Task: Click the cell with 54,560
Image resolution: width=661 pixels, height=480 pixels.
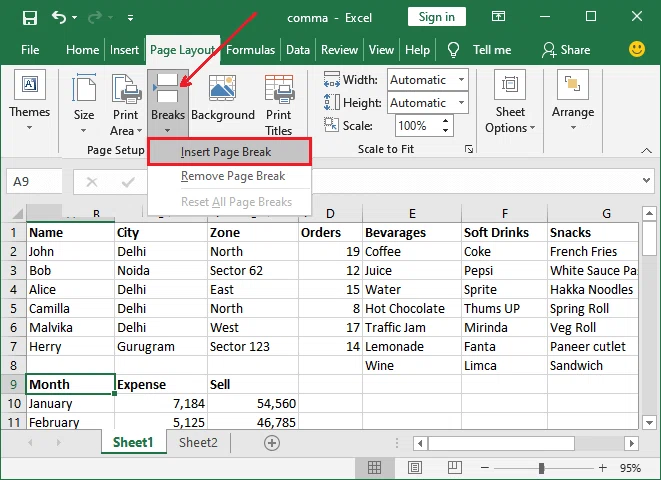Action: click(253, 403)
